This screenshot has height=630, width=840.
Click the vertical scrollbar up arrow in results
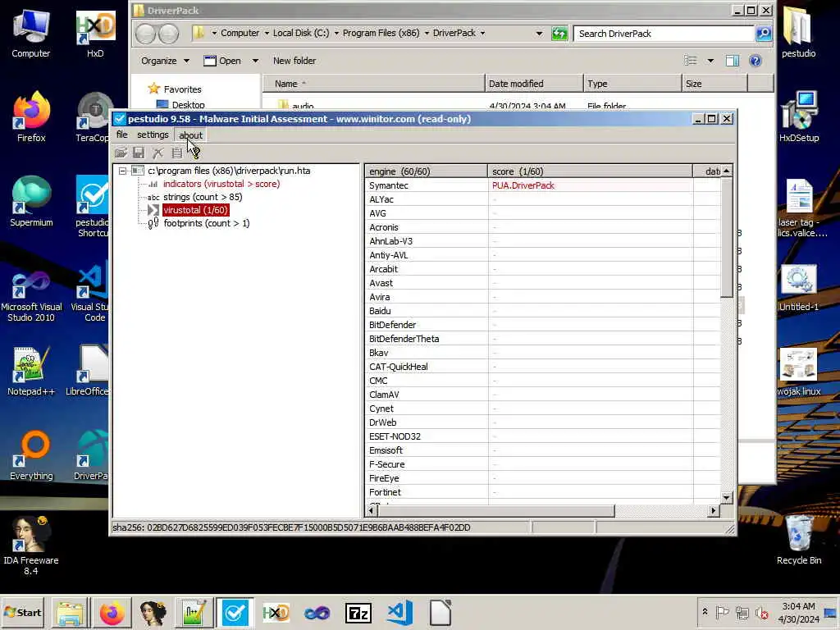tap(727, 171)
